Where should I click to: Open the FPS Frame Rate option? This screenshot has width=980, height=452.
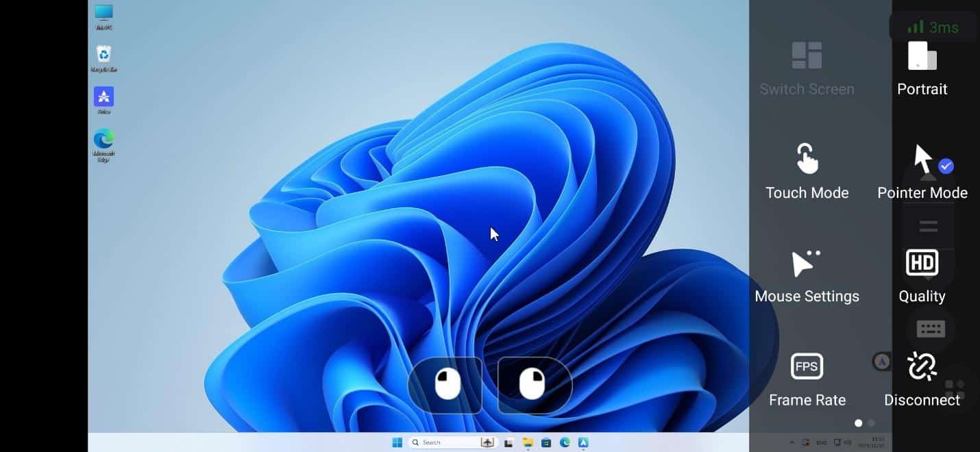[807, 379]
